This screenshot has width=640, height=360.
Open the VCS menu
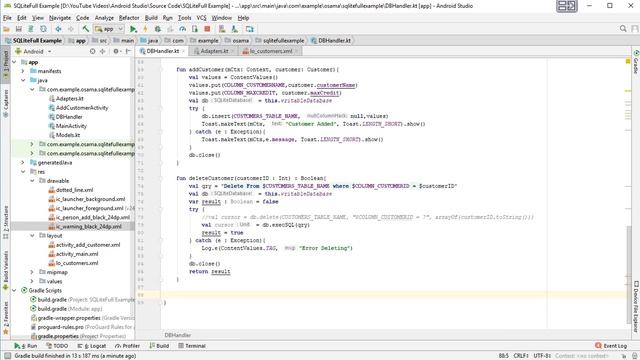click(201, 18)
